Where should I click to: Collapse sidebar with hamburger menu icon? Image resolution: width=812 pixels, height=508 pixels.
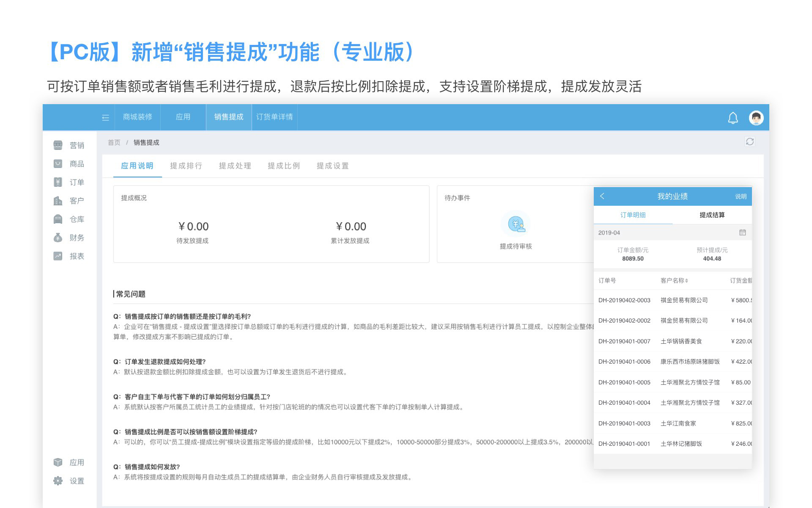(106, 118)
